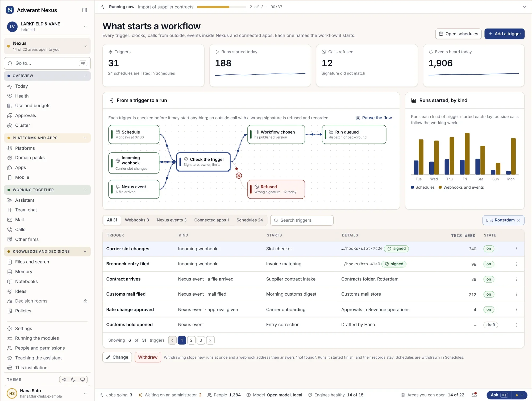This screenshot has width=532, height=401.
Task: Collapse the sidebar with the panel icon
Action: (x=85, y=10)
